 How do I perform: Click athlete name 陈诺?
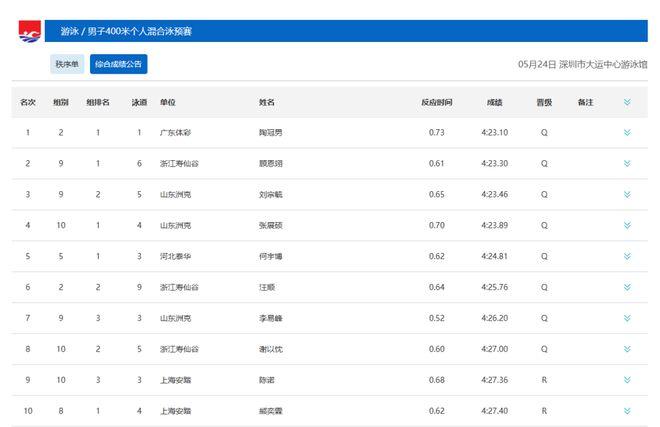[266, 380]
